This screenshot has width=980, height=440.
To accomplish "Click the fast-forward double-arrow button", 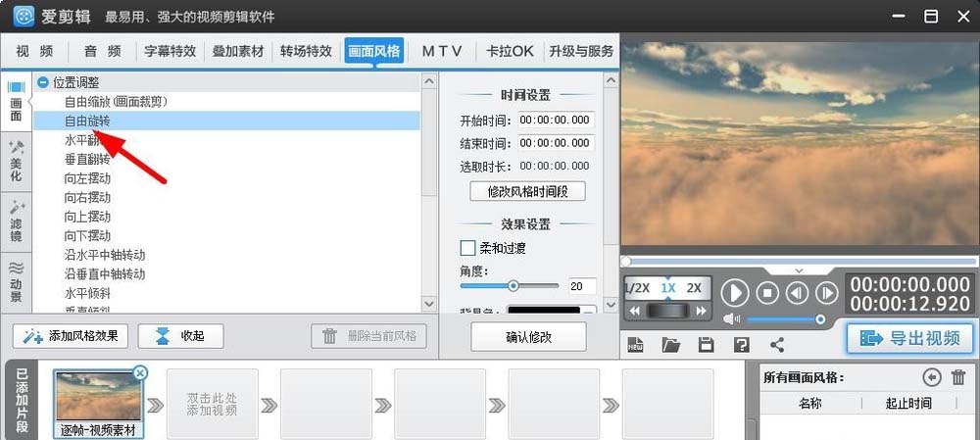I will click(702, 311).
